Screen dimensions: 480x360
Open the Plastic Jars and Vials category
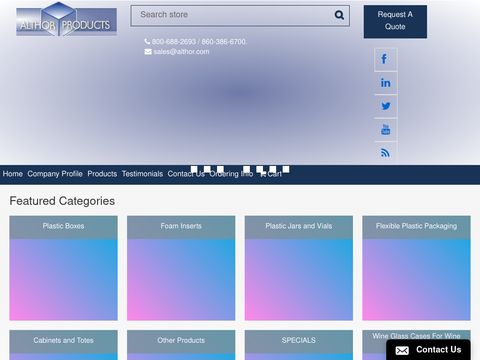pos(299,268)
